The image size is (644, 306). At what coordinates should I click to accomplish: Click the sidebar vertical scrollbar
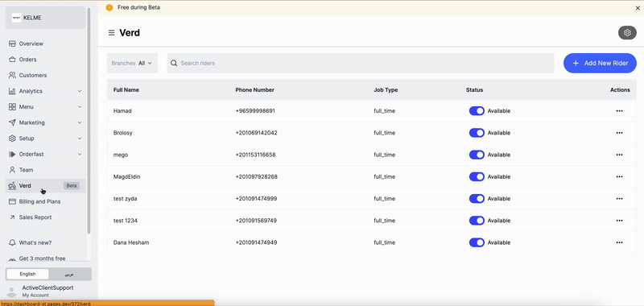tap(89, 121)
